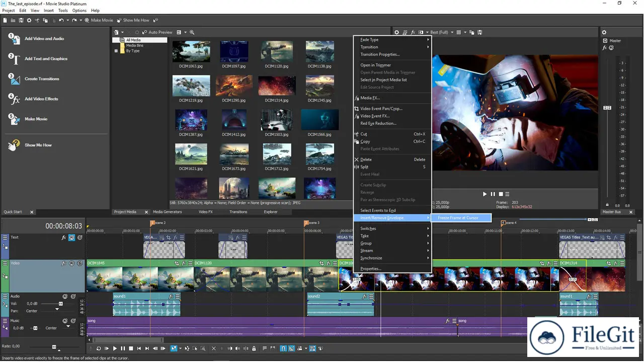Toggle Mute on the Text track

[72, 237]
